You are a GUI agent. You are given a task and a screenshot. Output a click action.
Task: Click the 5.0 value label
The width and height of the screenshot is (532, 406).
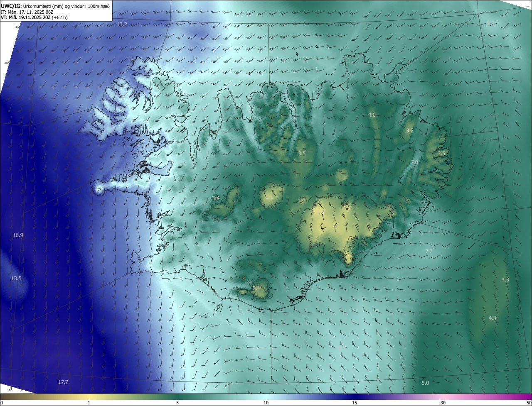425,383
